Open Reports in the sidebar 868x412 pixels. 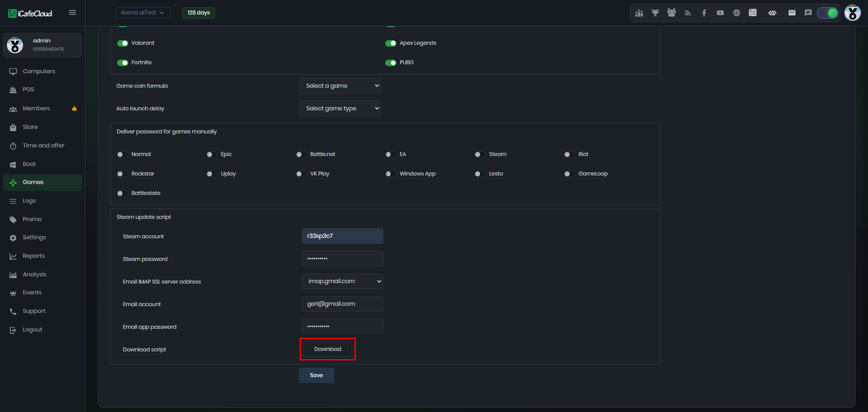[42, 256]
